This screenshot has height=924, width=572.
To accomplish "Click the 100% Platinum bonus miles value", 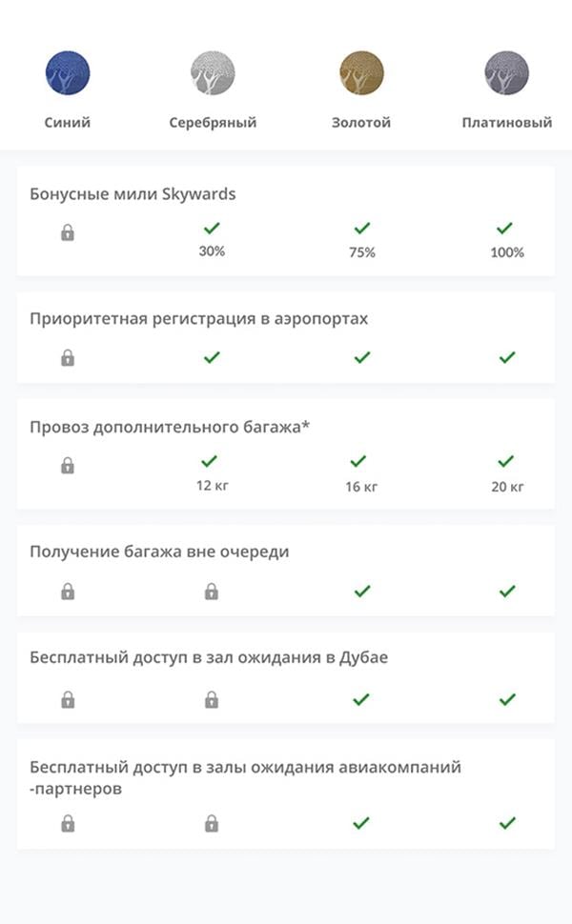I will point(507,252).
